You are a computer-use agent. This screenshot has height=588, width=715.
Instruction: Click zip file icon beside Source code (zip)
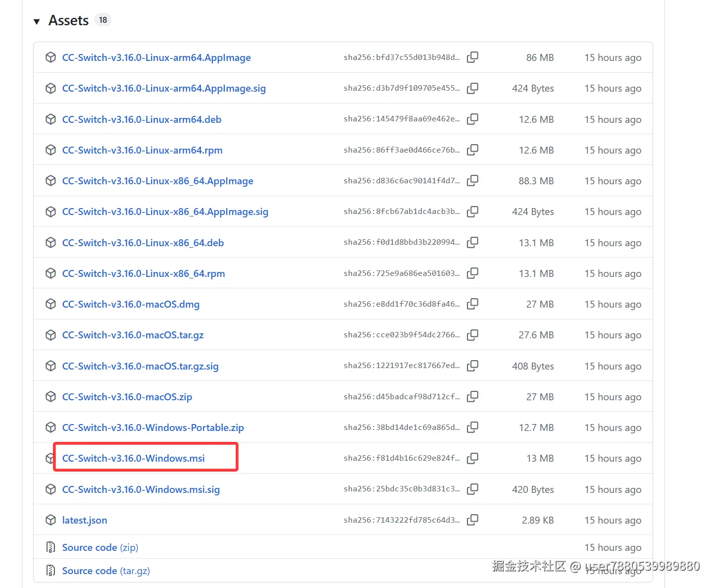click(x=51, y=547)
